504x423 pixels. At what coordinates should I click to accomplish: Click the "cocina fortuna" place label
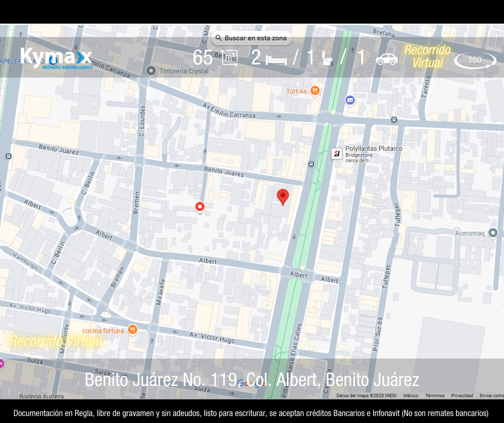click(103, 331)
